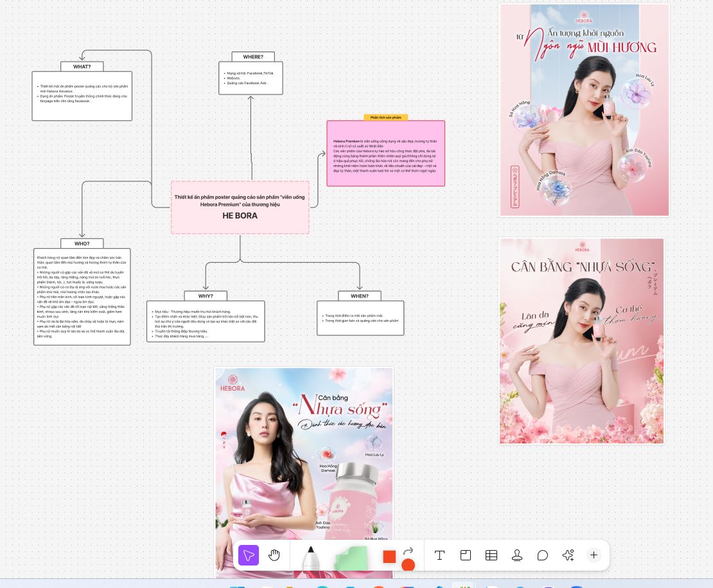Select the WHERE? label box
The width and height of the screenshot is (713, 588).
[x=253, y=57]
